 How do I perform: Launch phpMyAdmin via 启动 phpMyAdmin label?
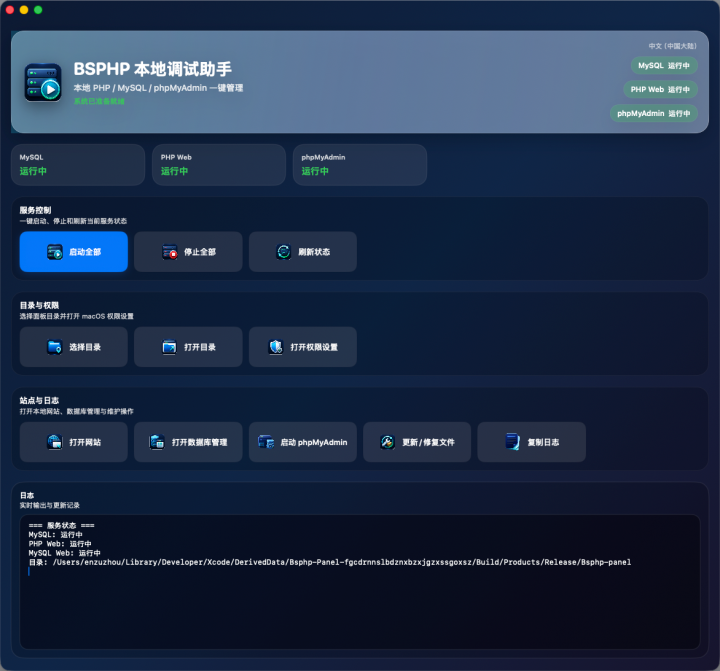point(314,442)
